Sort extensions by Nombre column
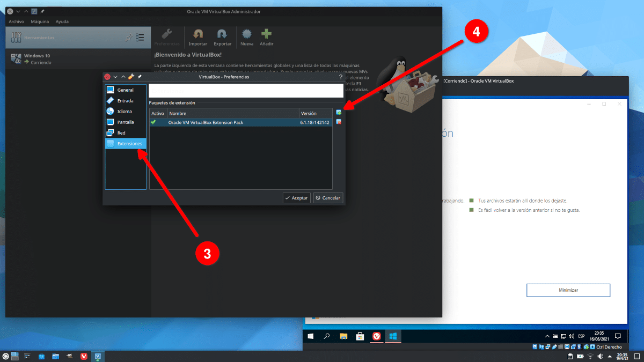644x362 pixels. tap(233, 114)
